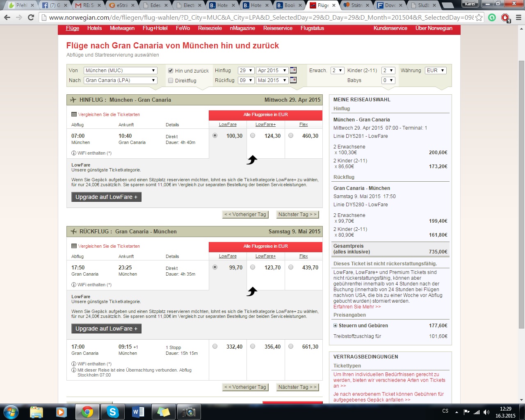Expand Steuern und Gebüren breakdown
Screen dimensions: 525x420
[335, 326]
